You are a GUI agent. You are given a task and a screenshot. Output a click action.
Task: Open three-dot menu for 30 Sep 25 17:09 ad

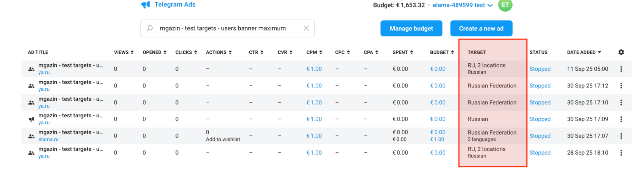tap(621, 119)
